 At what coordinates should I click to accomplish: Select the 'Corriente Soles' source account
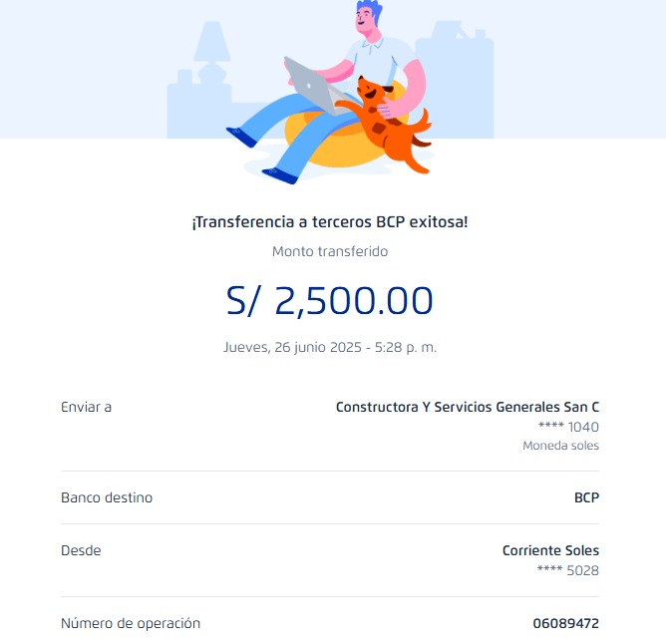pos(550,550)
